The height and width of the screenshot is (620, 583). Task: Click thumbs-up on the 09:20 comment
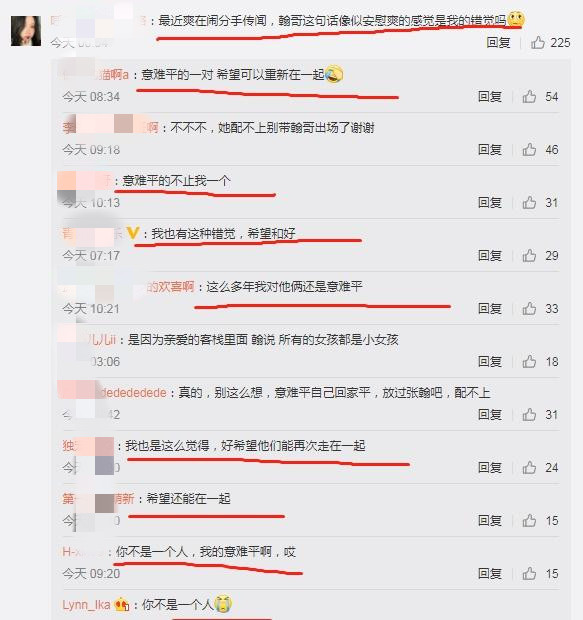click(529, 573)
